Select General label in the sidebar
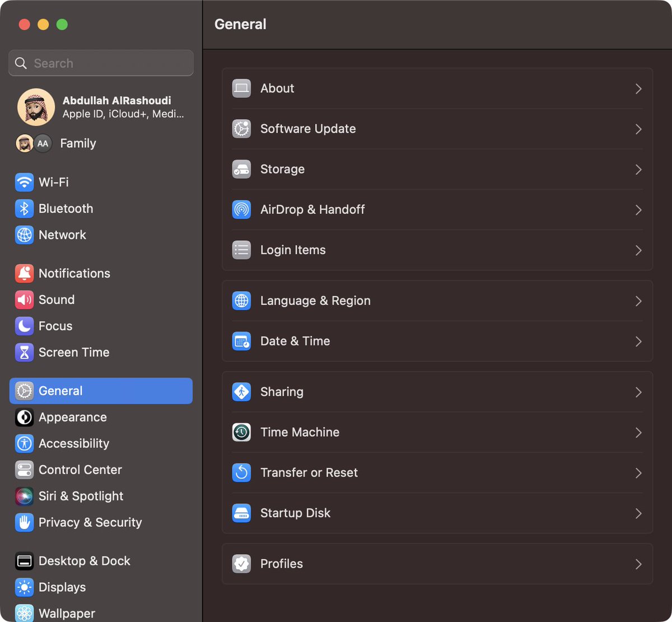The width and height of the screenshot is (672, 622). pos(60,391)
